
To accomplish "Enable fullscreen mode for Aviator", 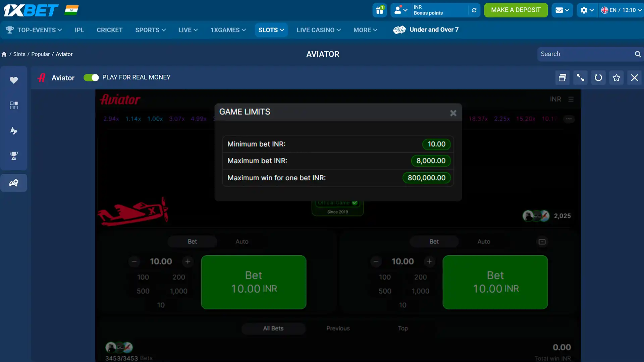I will click(x=580, y=77).
